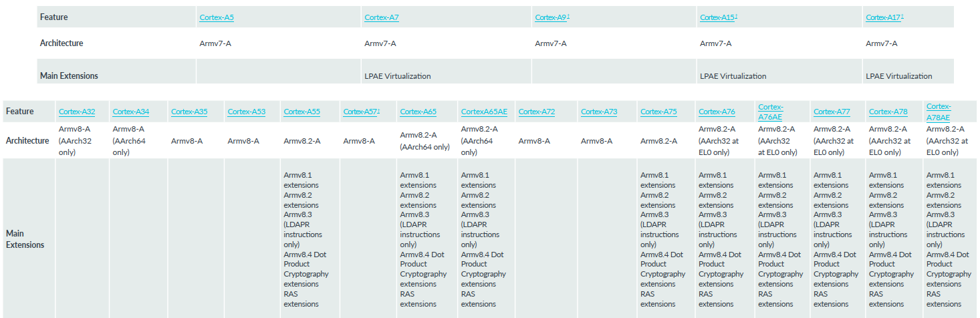Open the Cortex-A17 link

[883, 17]
